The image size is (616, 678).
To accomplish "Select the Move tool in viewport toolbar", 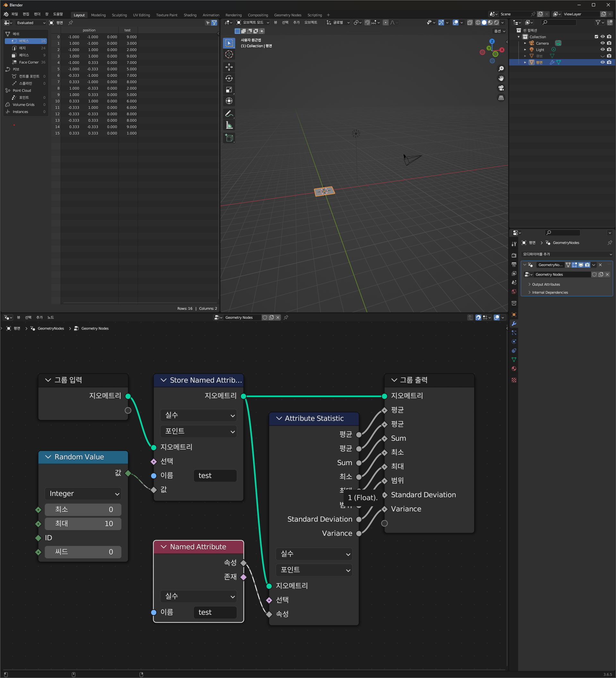I will coord(229,67).
